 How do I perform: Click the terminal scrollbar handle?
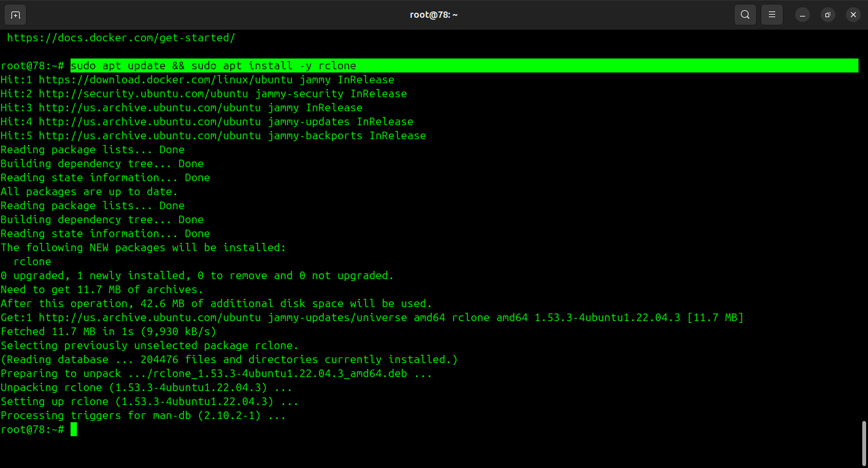[x=863, y=443]
